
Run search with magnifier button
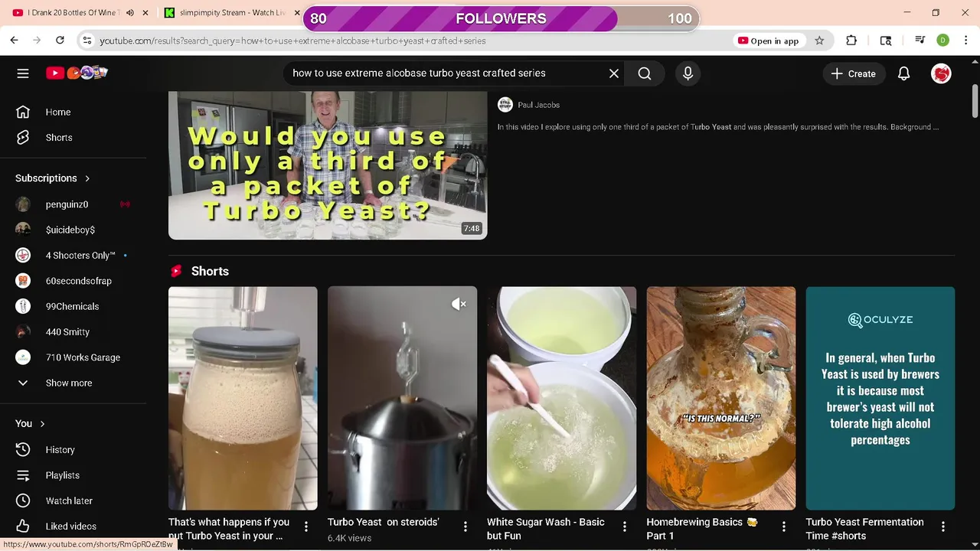(645, 73)
